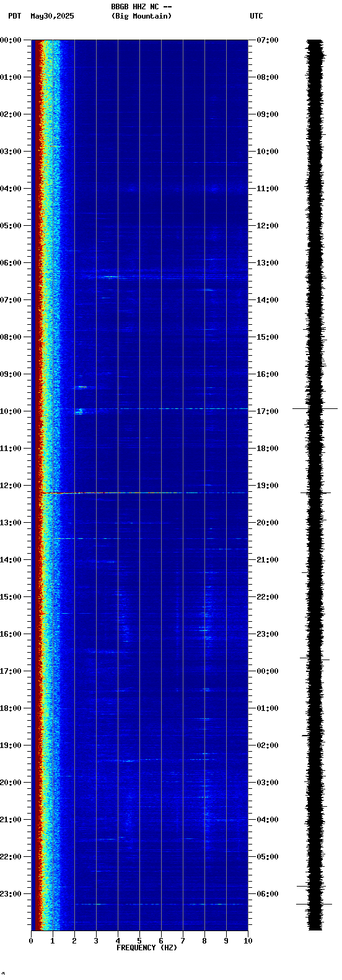The image size is (342, 980).
Task: Click the 06:00 UTC time label
Action: pyautogui.click(x=268, y=894)
